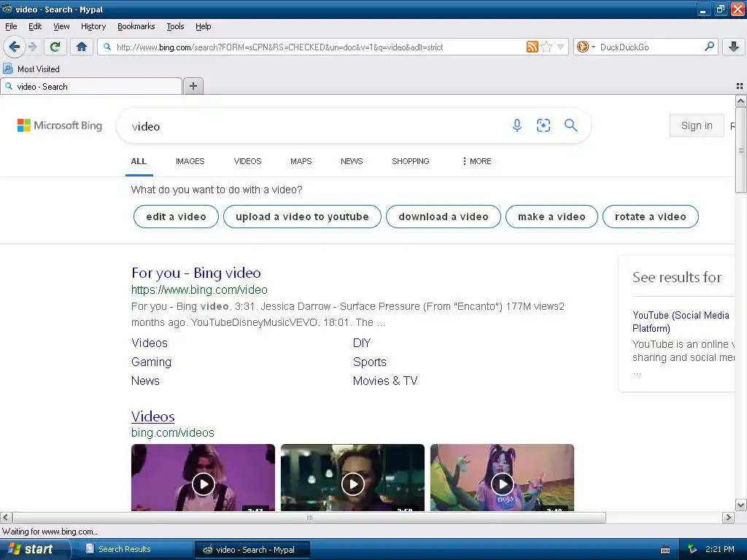Open the Sports sublink
This screenshot has height=560, width=747.
(370, 362)
